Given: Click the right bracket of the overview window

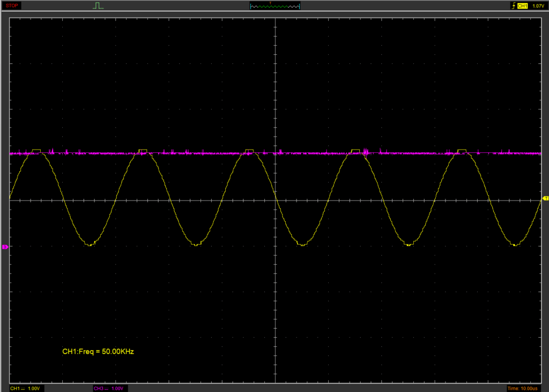Looking at the screenshot, I should pyautogui.click(x=299, y=6).
